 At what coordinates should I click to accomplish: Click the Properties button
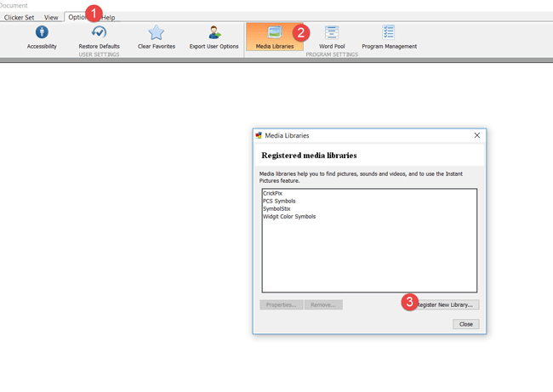pos(279,304)
